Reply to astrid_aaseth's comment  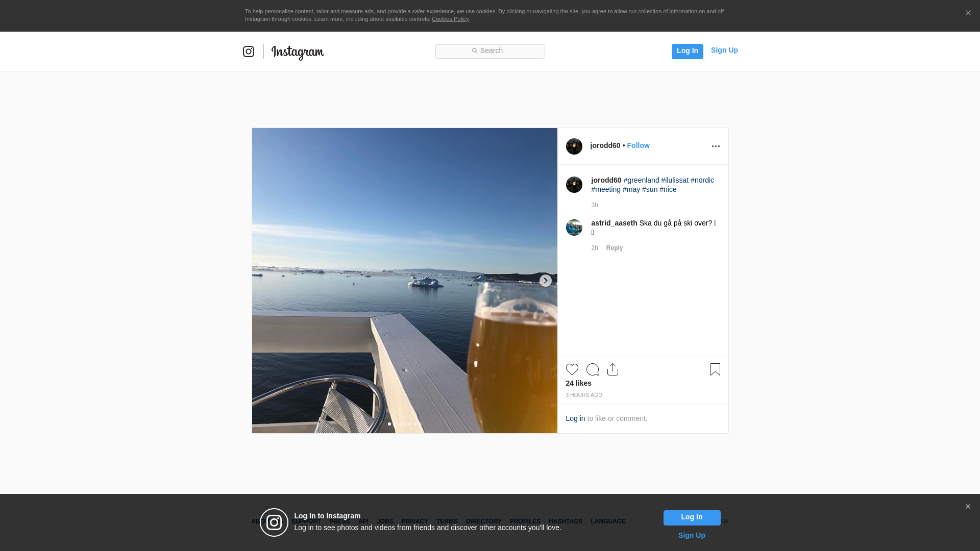click(x=614, y=248)
